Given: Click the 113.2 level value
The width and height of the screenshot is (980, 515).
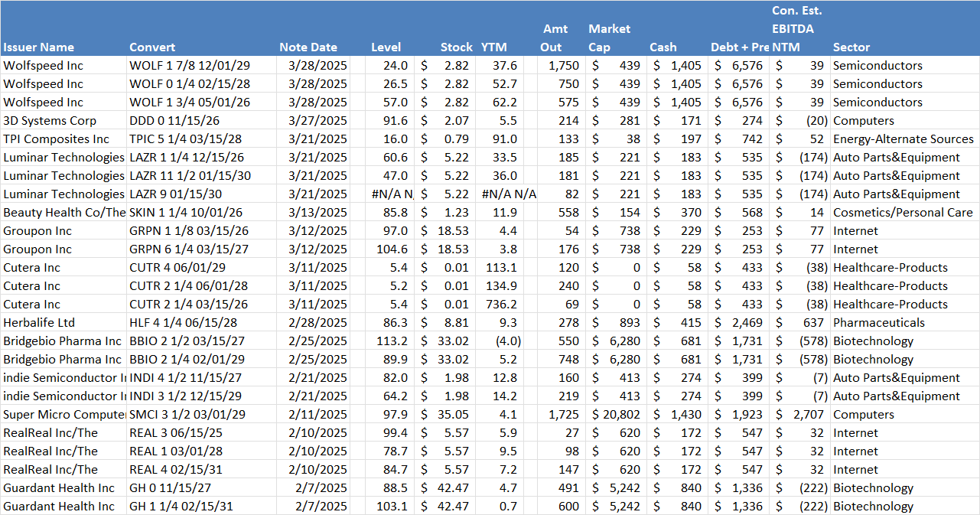Looking at the screenshot, I should 392,341.
